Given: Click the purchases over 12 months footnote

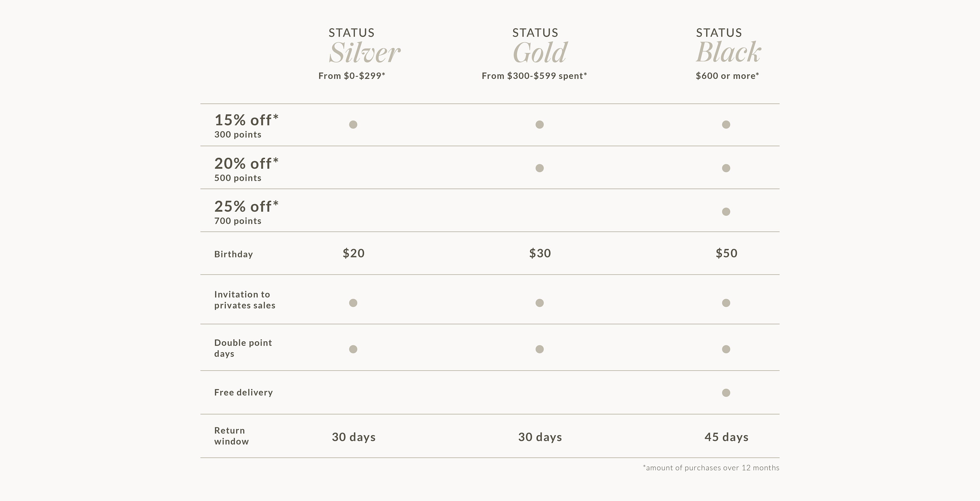Looking at the screenshot, I should tap(711, 468).
